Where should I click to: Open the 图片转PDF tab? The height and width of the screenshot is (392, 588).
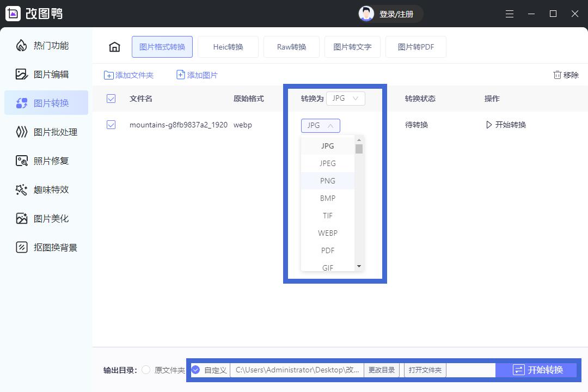[x=416, y=47]
